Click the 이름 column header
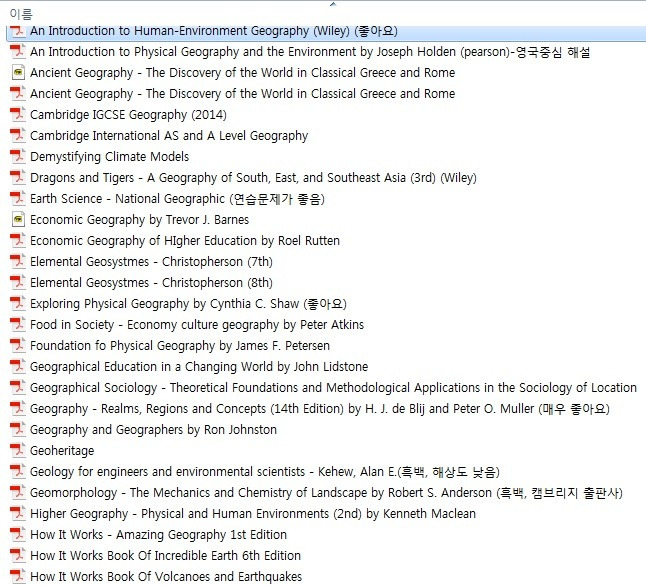Image resolution: width=646 pixels, height=585 pixels. click(21, 14)
